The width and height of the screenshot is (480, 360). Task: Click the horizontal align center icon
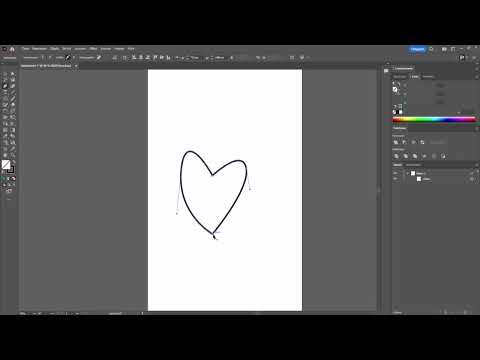(141, 58)
